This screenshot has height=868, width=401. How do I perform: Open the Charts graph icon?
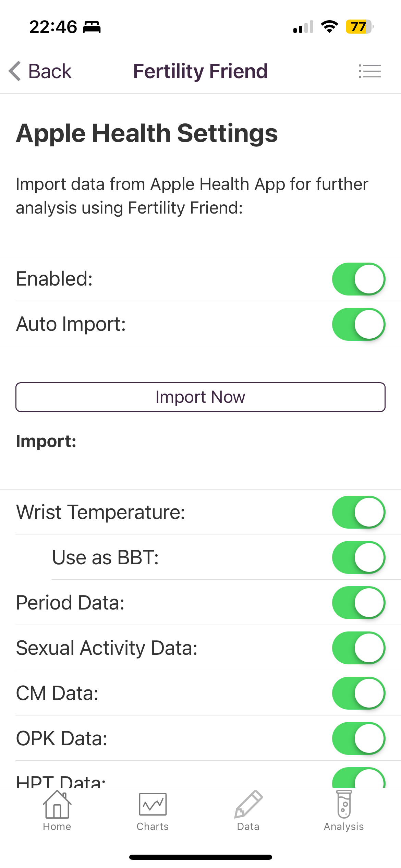point(153,804)
